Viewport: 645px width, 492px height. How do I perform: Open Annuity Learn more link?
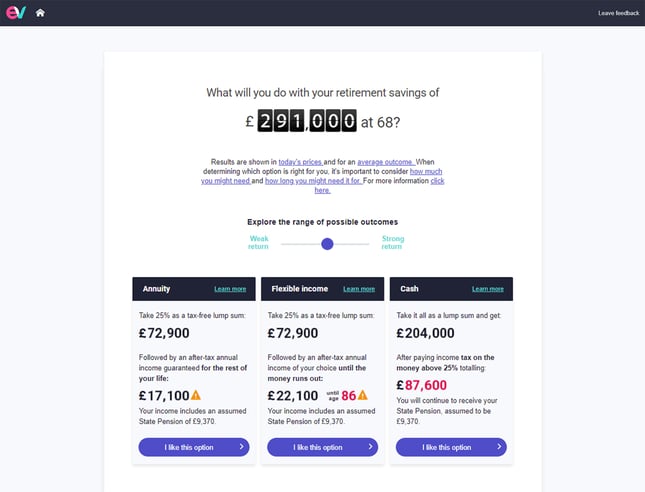(230, 289)
